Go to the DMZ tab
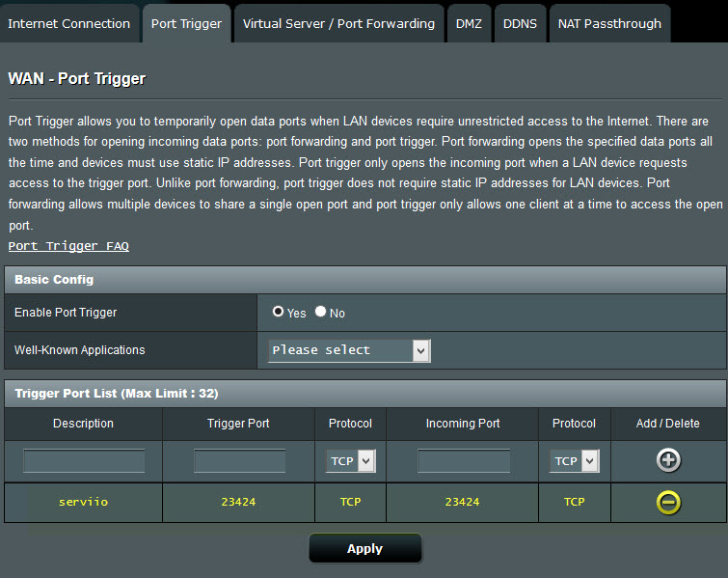Screen dimensions: 728x578 (470, 23)
